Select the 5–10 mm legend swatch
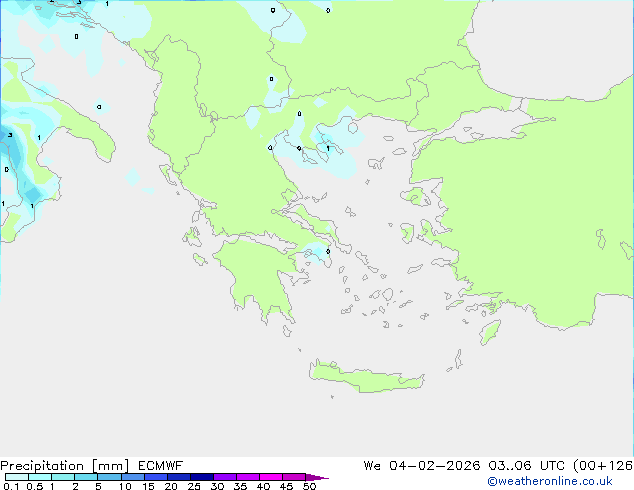Image resolution: width=634 pixels, height=490 pixels. pos(109,477)
